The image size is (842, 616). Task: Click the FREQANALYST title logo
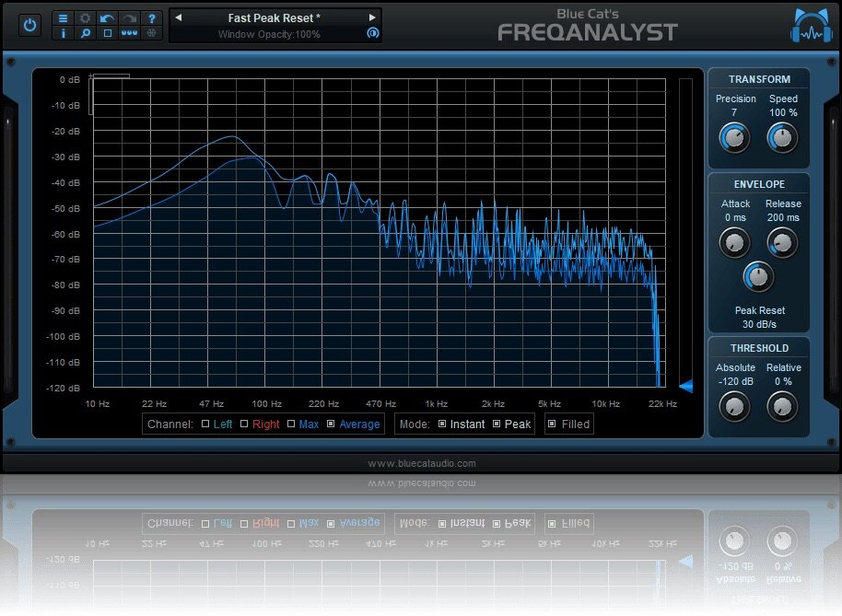click(588, 32)
